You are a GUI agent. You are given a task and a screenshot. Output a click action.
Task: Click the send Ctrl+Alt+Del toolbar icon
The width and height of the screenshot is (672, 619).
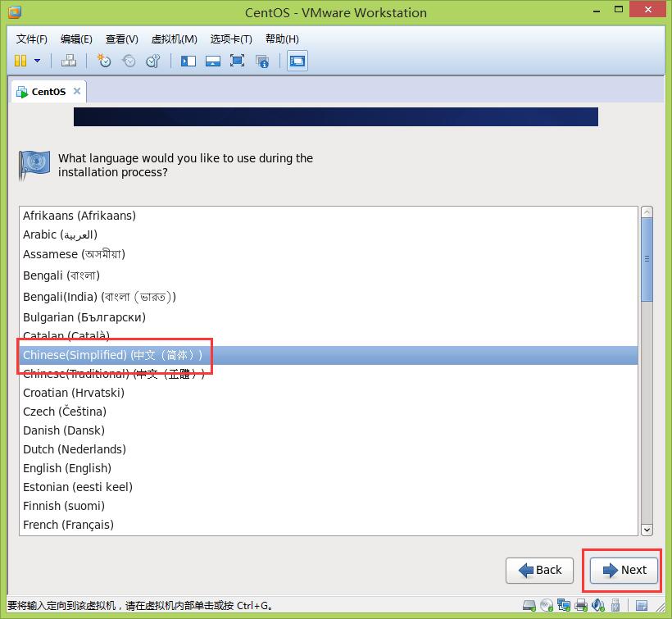click(69, 61)
